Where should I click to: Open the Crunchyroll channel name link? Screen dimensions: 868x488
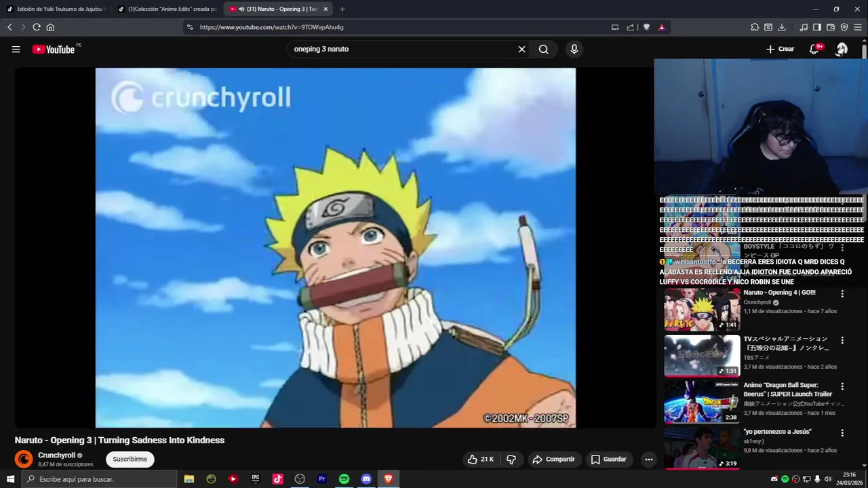(56, 455)
